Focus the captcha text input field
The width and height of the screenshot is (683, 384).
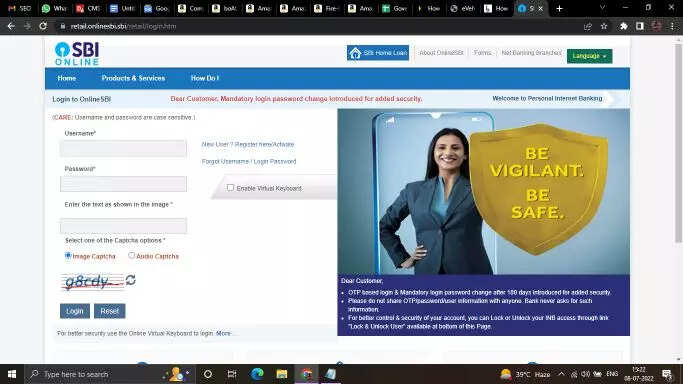[123, 226]
